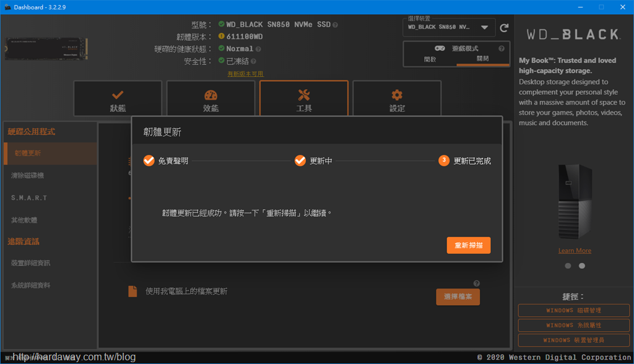Click the gaming mode help icon
634x364 pixels.
(502, 48)
